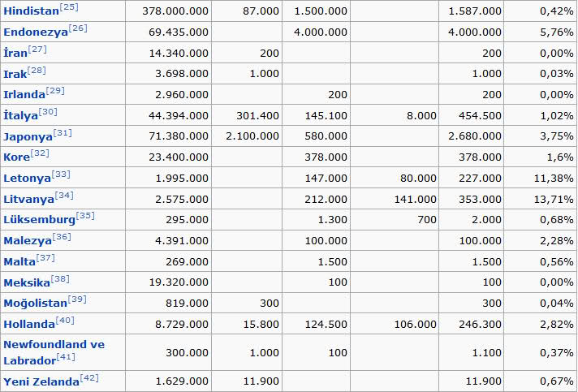578x392 pixels.
Task: Open Newfoundland ve Labrador link
Action: coord(54,345)
